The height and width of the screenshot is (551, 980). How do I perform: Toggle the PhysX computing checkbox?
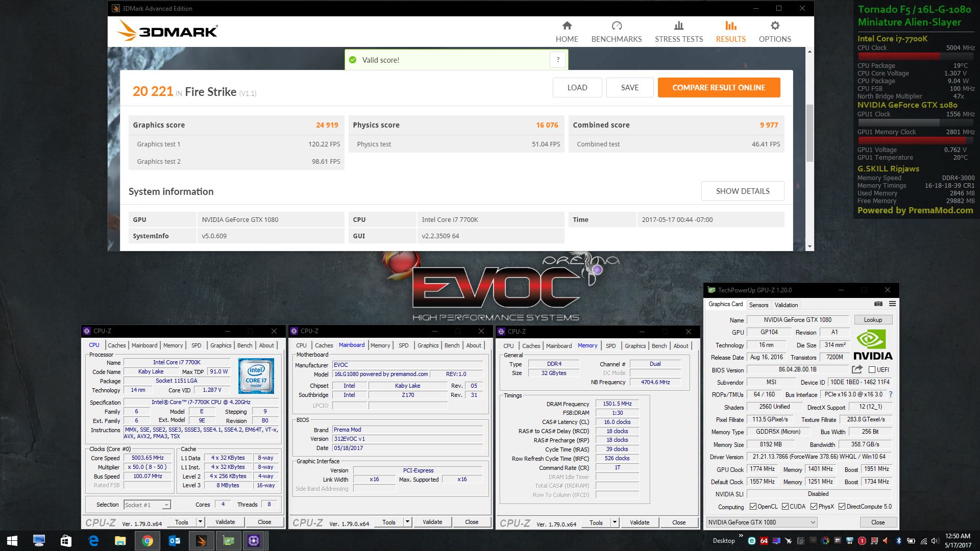coord(814,507)
